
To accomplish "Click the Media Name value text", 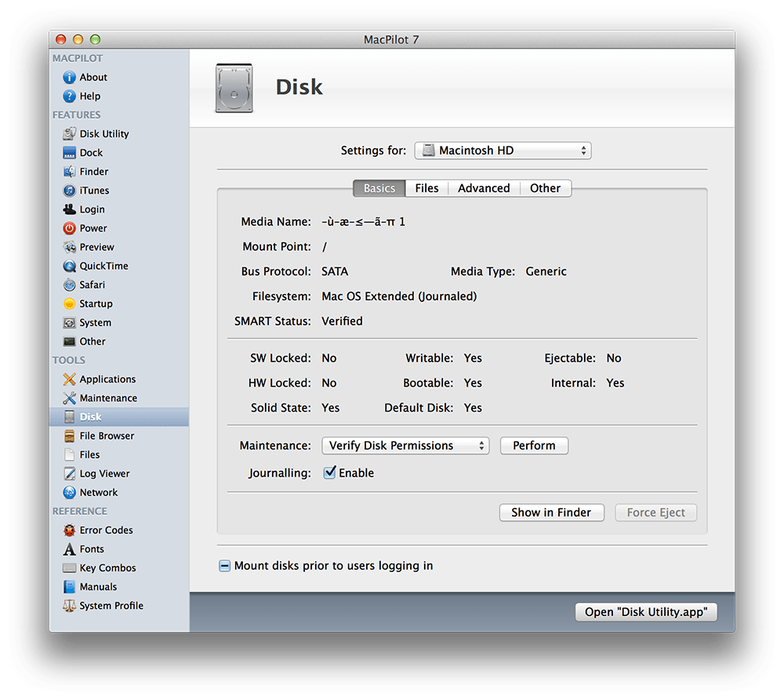I will click(363, 222).
